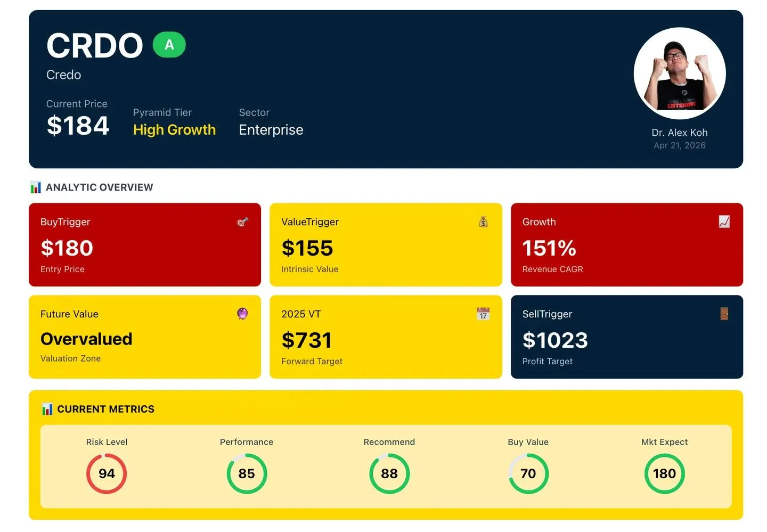
Task: Click the Recommend label
Action: pos(389,442)
